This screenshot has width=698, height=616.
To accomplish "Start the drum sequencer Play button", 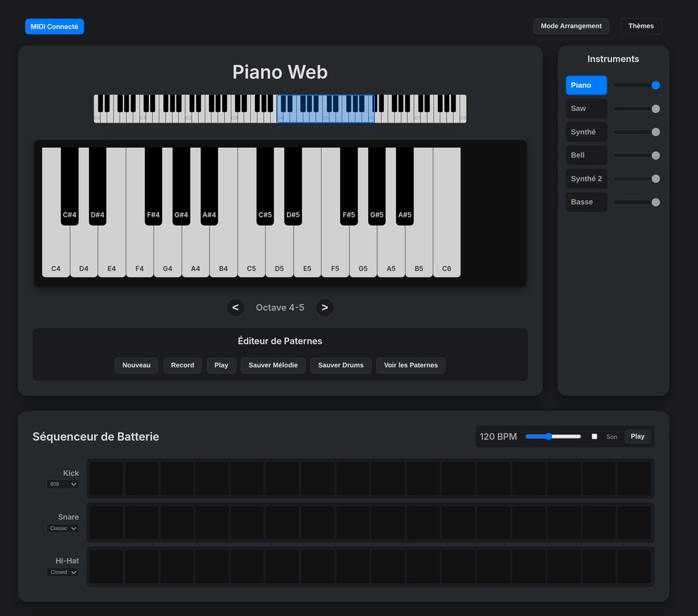I will tap(638, 436).
